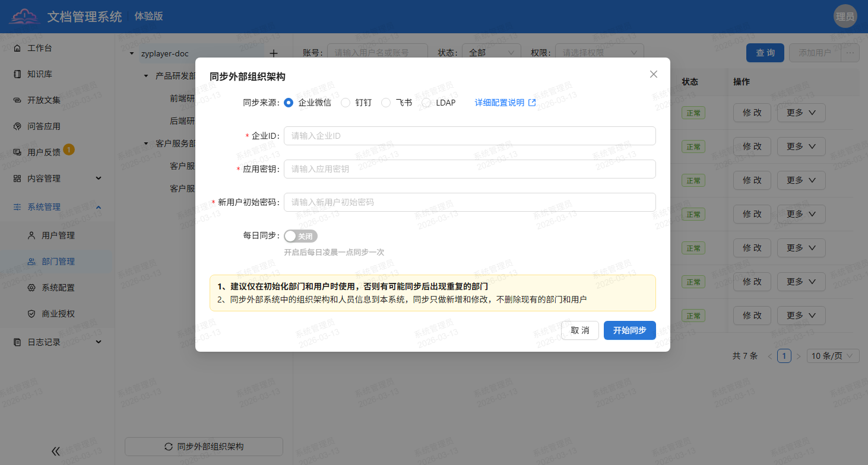The image size is (868, 465).
Task: Open the 权限 selection dropdown
Action: 600,53
